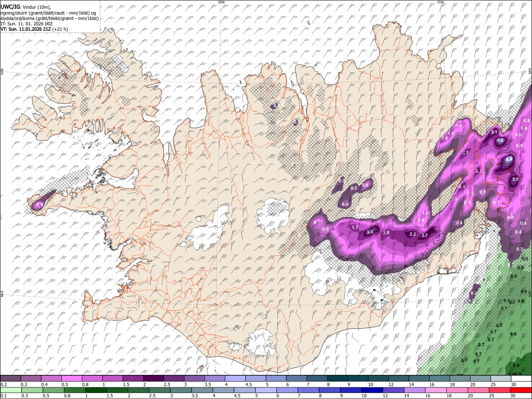
Task: Click the "(+21 h)" forecast offset
Action: (60, 29)
